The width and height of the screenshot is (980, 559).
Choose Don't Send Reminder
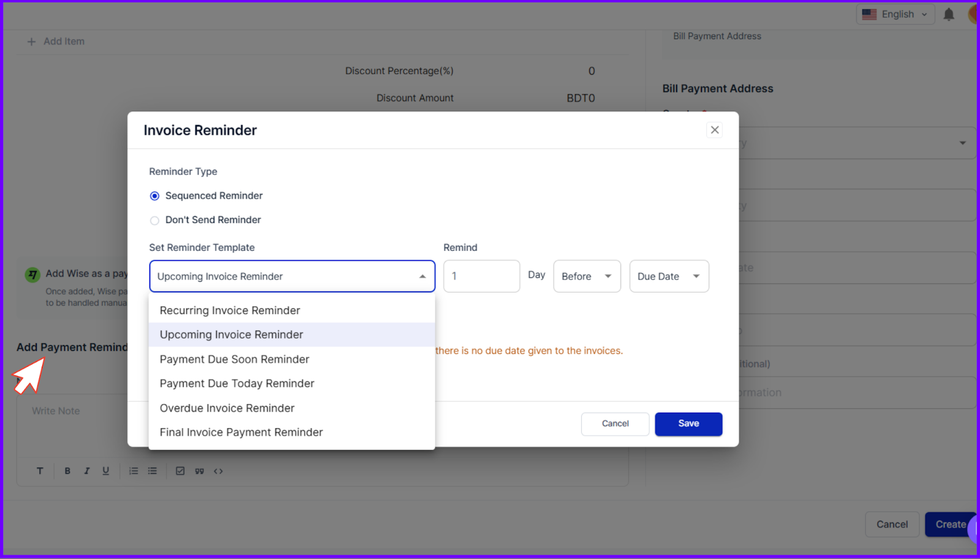click(154, 220)
